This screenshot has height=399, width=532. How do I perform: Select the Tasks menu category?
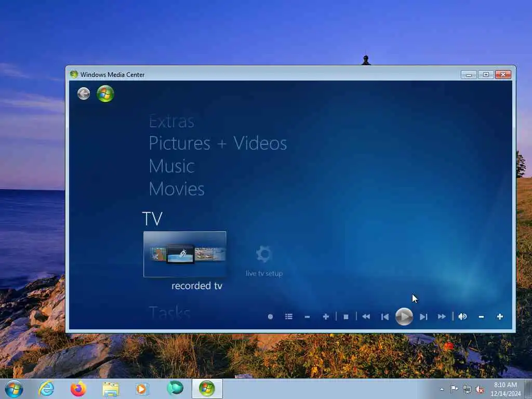point(170,312)
